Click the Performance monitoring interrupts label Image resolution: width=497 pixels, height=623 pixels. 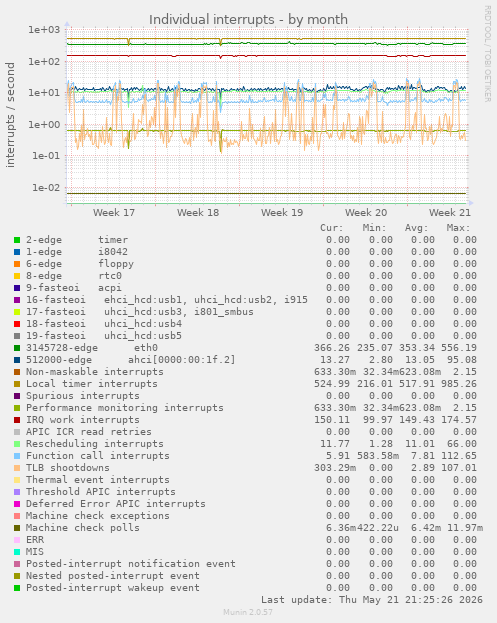point(125,408)
